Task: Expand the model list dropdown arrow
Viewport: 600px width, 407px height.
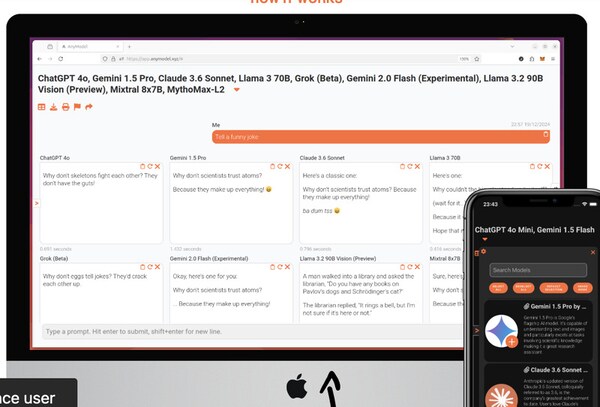Action: (x=237, y=90)
